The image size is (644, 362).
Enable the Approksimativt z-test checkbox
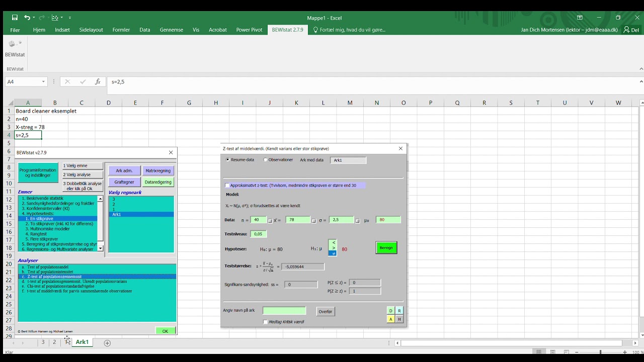pyautogui.click(x=227, y=186)
